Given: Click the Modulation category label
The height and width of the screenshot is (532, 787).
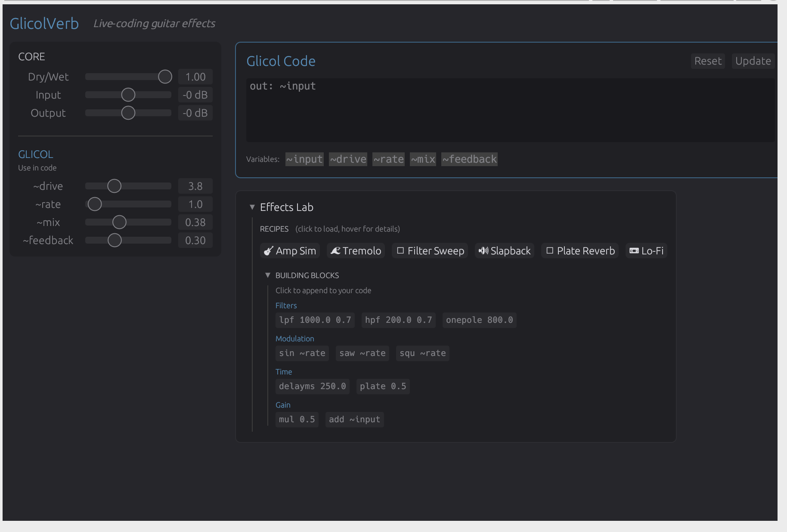Looking at the screenshot, I should [x=295, y=339].
